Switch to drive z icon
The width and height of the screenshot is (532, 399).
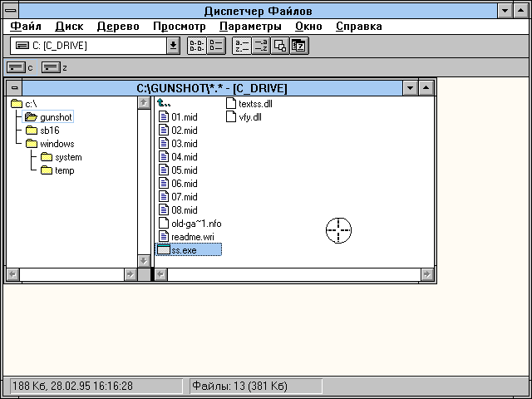[x=52, y=67]
